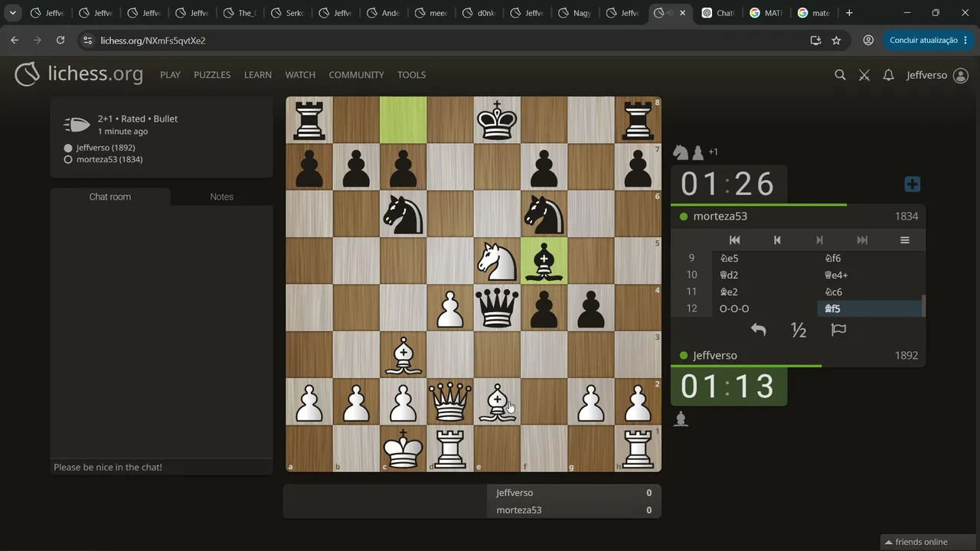Select the queen on e4
Viewport: 980px width, 551px height.
coord(497,308)
